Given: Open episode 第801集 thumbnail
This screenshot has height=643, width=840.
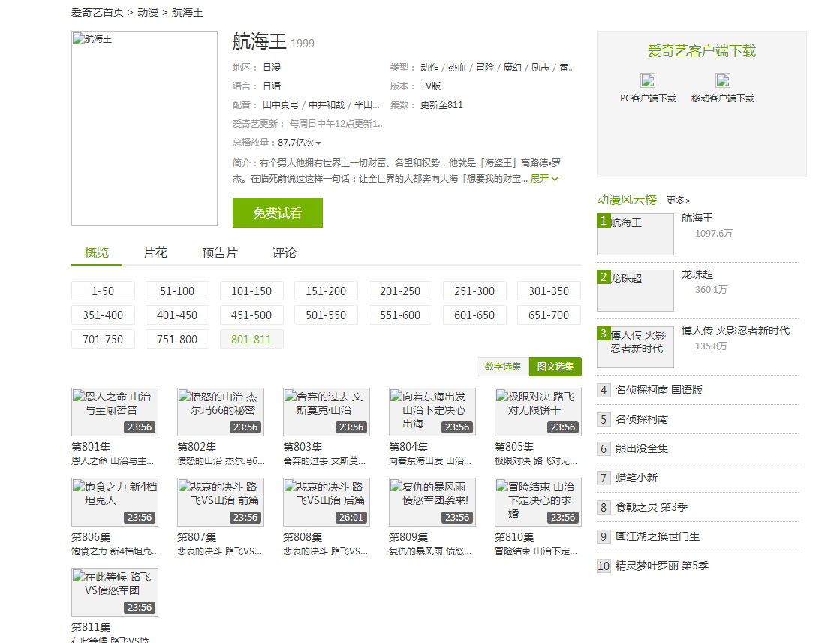Looking at the screenshot, I should (x=115, y=412).
